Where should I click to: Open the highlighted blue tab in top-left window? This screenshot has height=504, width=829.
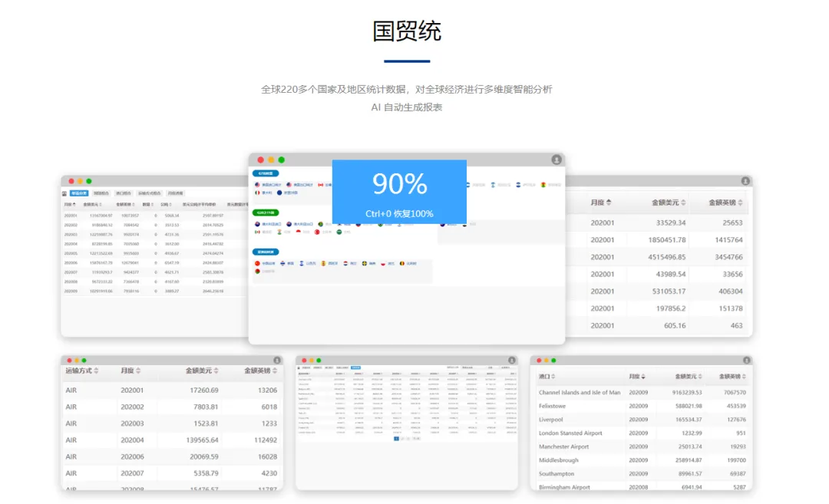[79, 193]
